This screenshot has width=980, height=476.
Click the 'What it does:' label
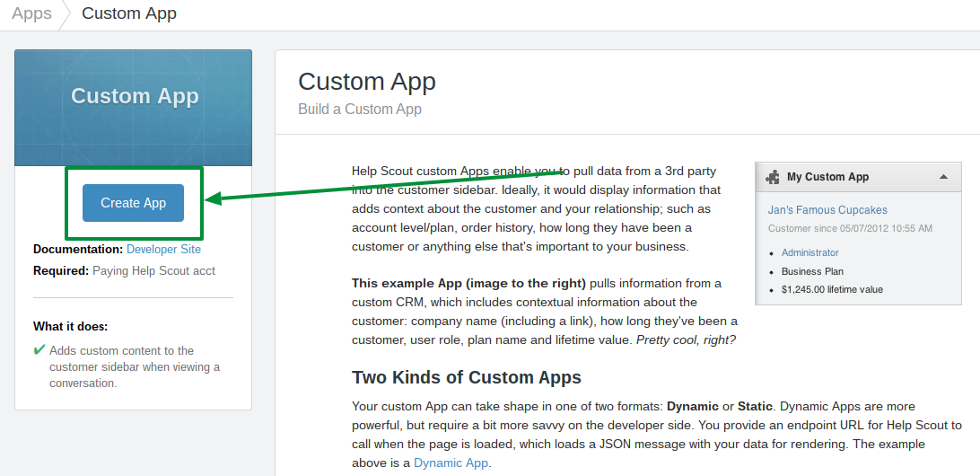click(71, 327)
